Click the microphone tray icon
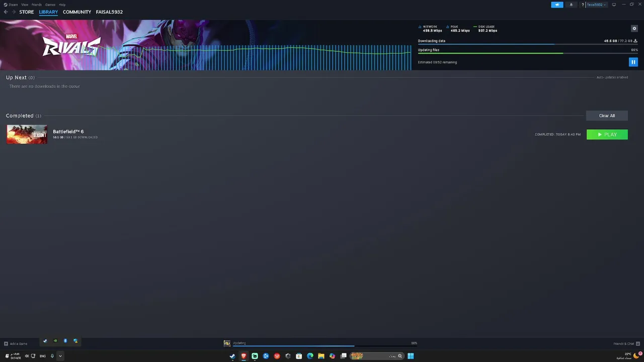This screenshot has width=644, height=362. pos(52,356)
